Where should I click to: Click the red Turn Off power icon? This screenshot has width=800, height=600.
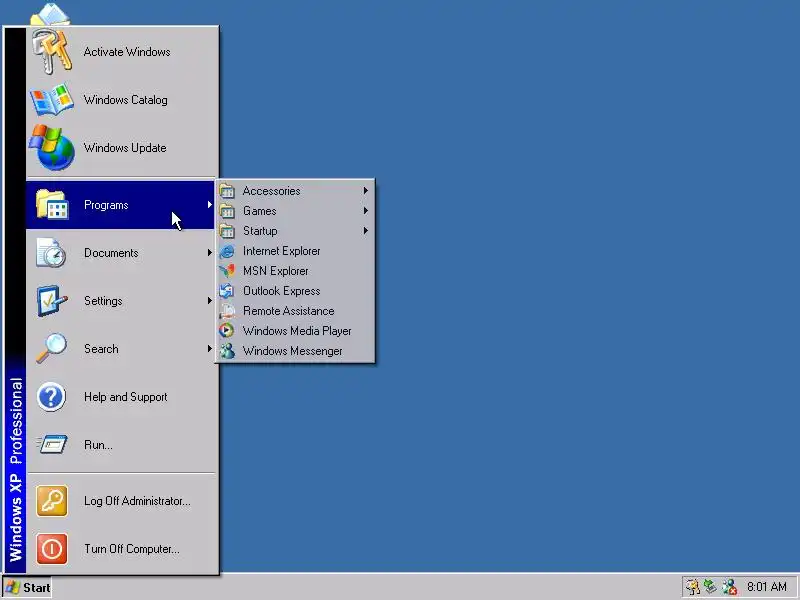52,548
